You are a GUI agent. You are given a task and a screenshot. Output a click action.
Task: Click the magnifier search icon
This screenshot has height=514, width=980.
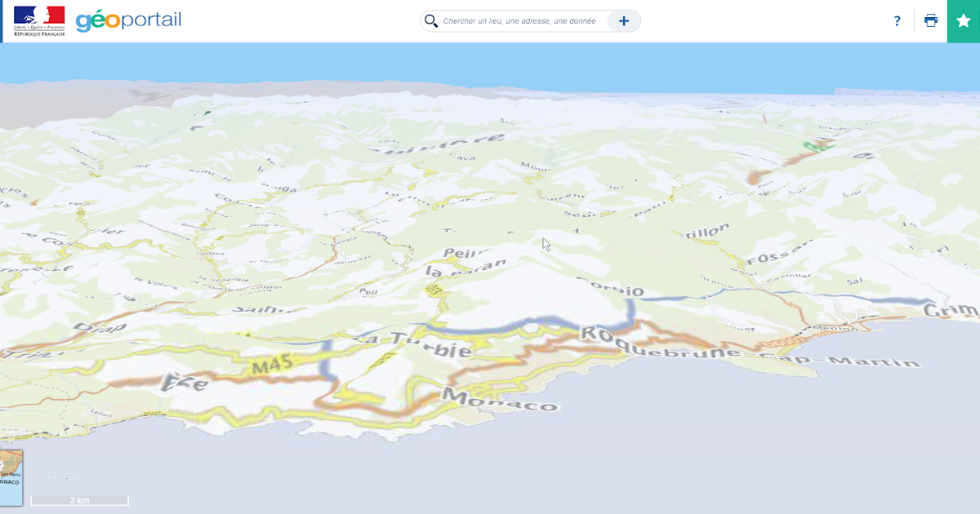tap(431, 21)
